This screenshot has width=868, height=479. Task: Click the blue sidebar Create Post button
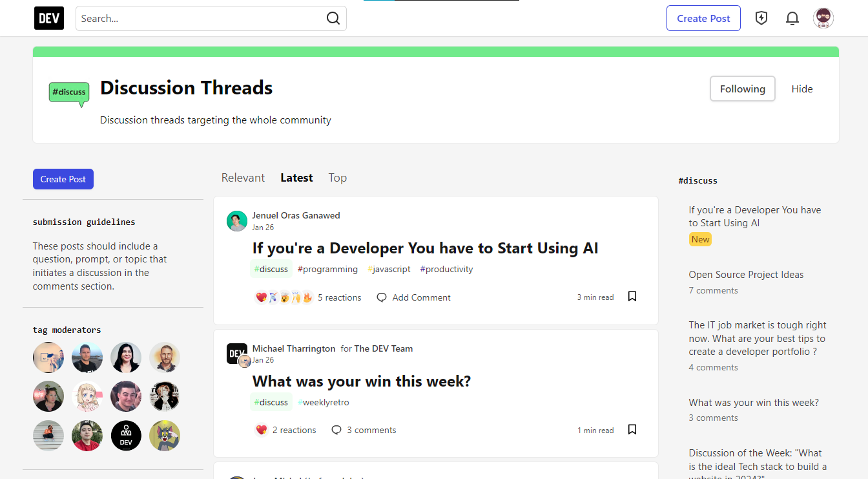coord(63,179)
